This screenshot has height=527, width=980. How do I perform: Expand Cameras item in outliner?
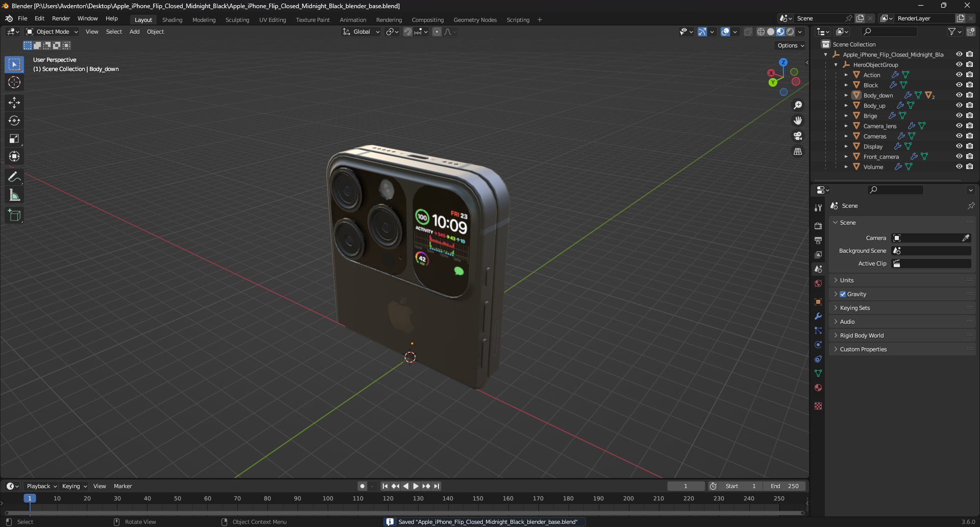(x=846, y=136)
